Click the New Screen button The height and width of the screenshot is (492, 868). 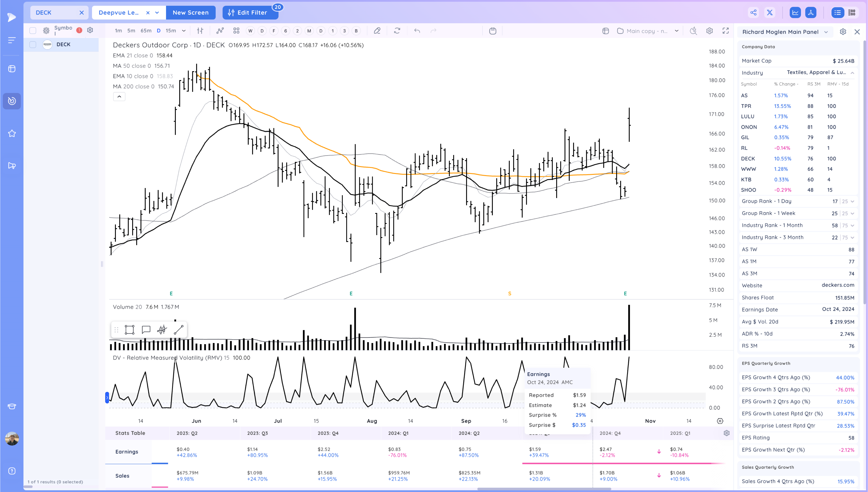click(x=190, y=13)
